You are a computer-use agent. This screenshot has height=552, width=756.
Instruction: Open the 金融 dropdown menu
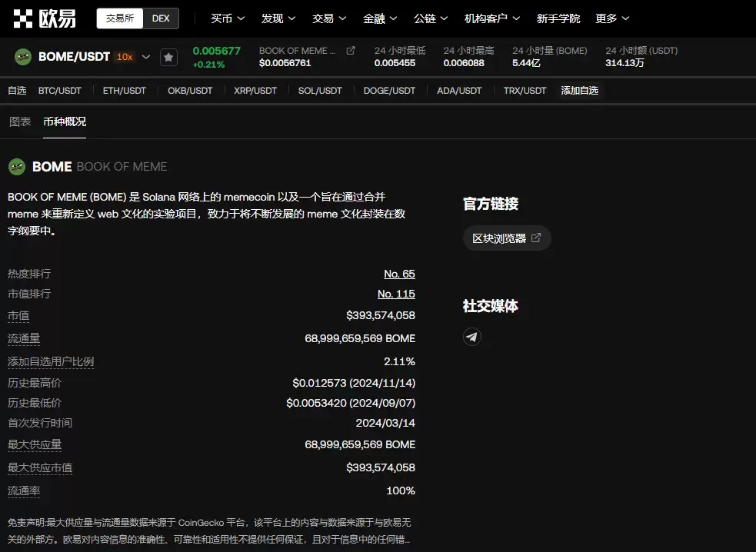click(380, 18)
